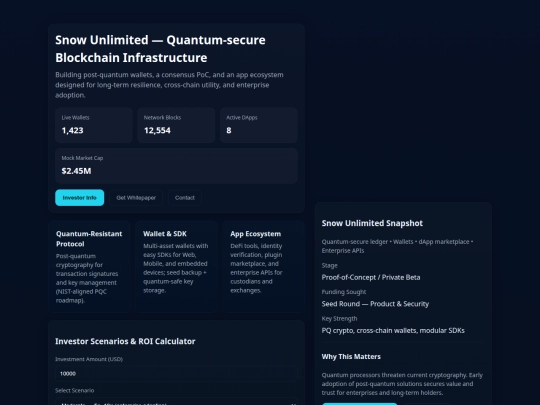The height and width of the screenshot is (405, 540).
Task: Open the Investor Info button
Action: coord(80,198)
